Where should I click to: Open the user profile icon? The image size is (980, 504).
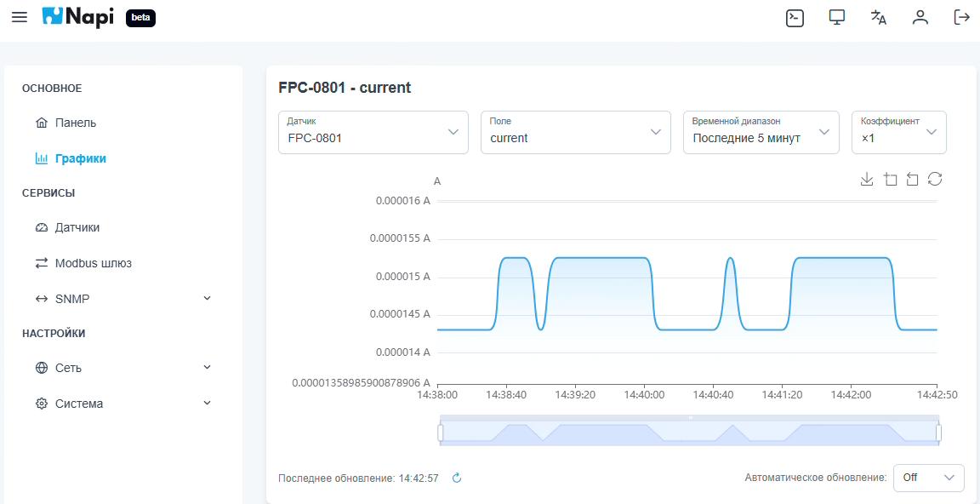920,18
